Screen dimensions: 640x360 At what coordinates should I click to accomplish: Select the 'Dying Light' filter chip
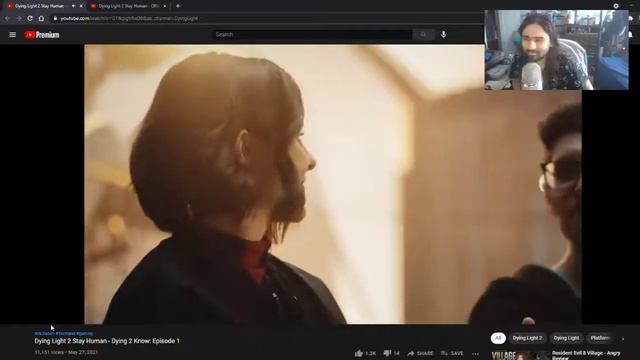tap(566, 338)
